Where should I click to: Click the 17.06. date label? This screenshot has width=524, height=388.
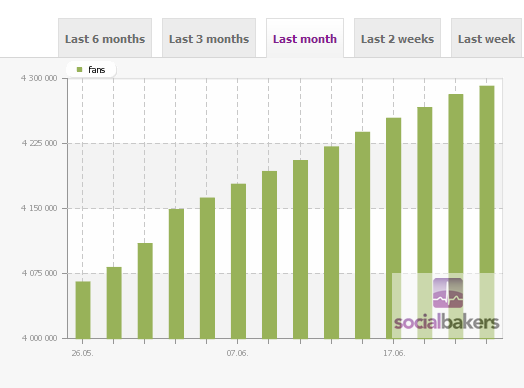coord(394,353)
